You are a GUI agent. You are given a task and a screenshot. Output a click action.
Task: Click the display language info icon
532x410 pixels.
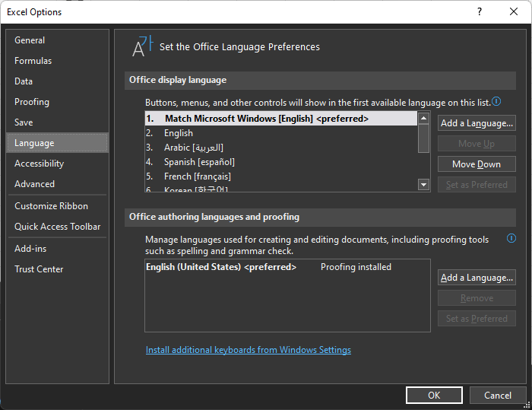click(x=496, y=101)
